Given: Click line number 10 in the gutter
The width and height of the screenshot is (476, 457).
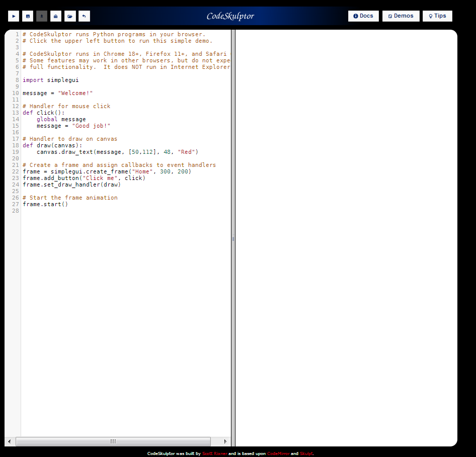Looking at the screenshot, I should (15, 93).
